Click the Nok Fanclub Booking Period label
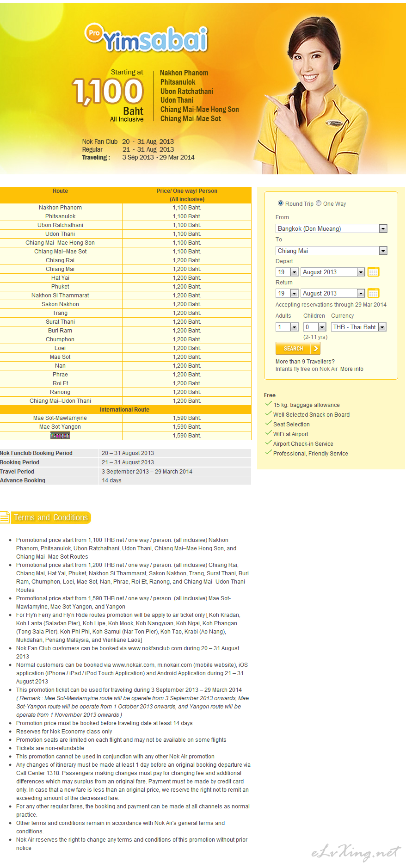 37,453
